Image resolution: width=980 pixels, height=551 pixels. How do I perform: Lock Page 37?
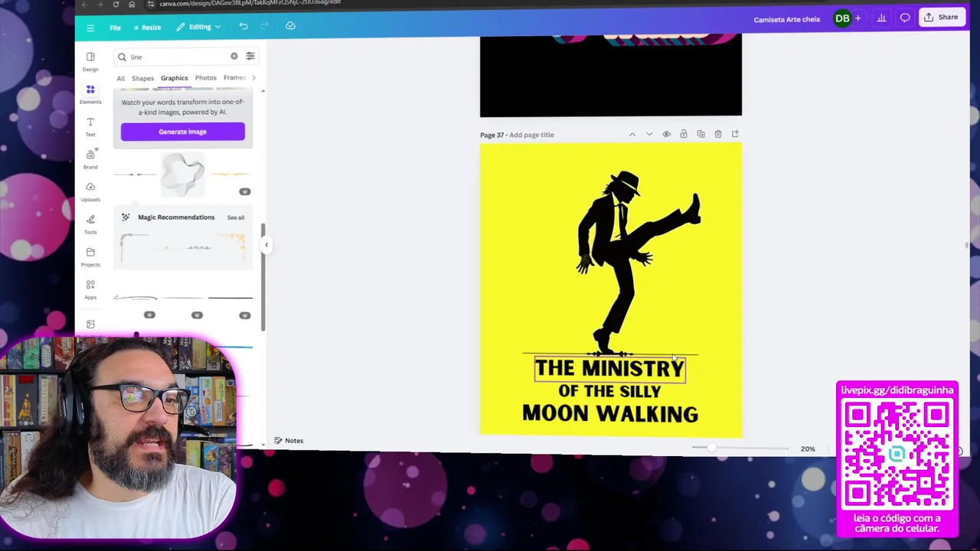pyautogui.click(x=684, y=134)
